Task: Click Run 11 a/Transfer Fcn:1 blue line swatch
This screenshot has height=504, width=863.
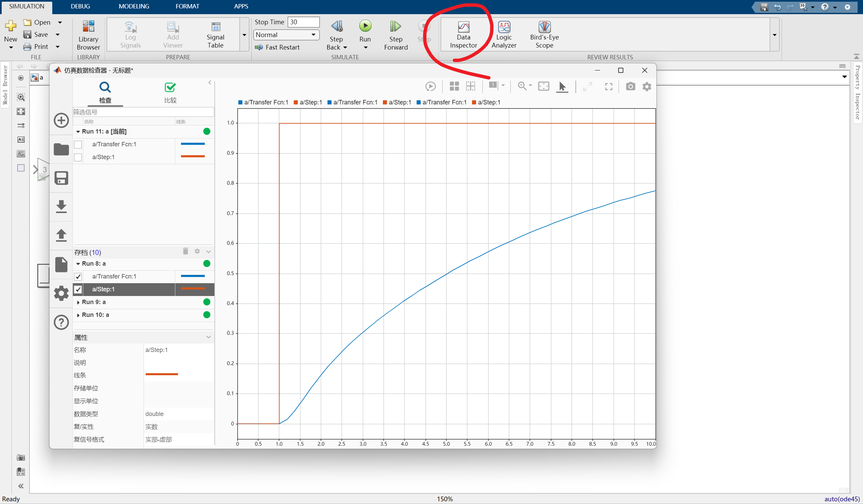Action: point(193,144)
